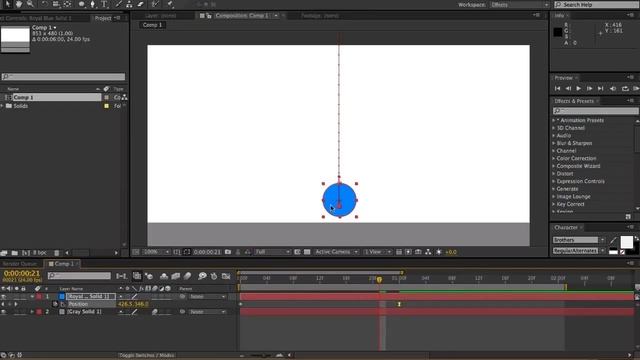Image resolution: width=640 pixels, height=360 pixels.
Task: Toggle transparency grid in viewer
Action: [307, 252]
